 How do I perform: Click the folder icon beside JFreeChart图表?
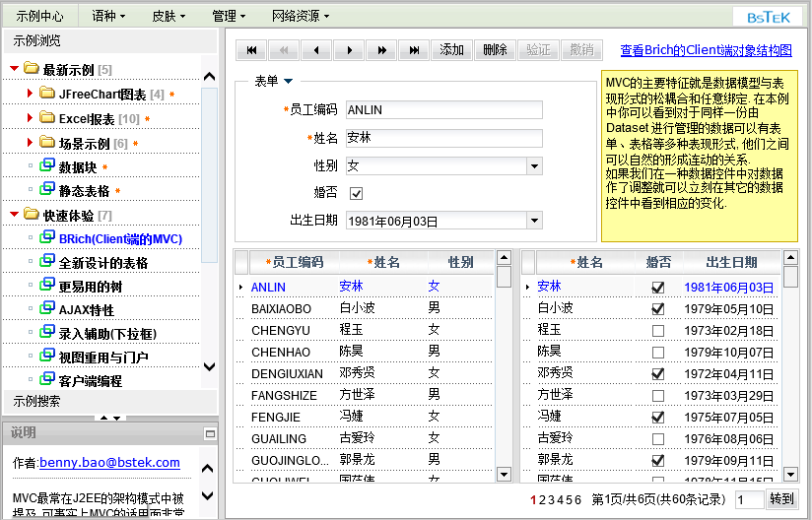(47, 94)
